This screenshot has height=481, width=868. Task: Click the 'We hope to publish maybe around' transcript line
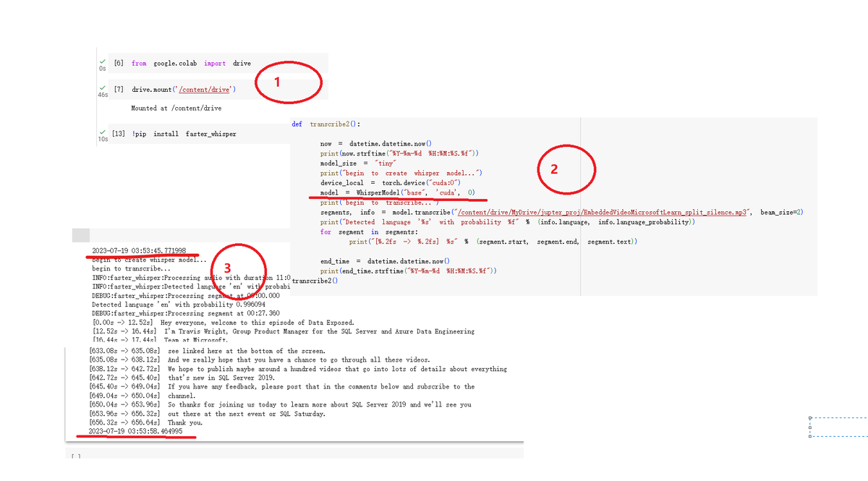[297, 369]
